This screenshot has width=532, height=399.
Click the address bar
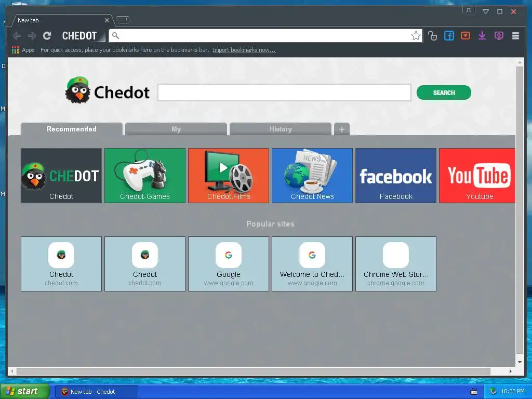point(265,36)
